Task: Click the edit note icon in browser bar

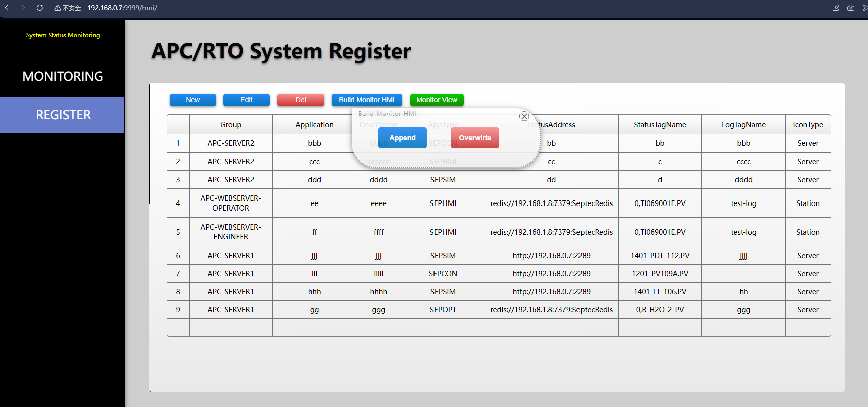Action: click(836, 8)
